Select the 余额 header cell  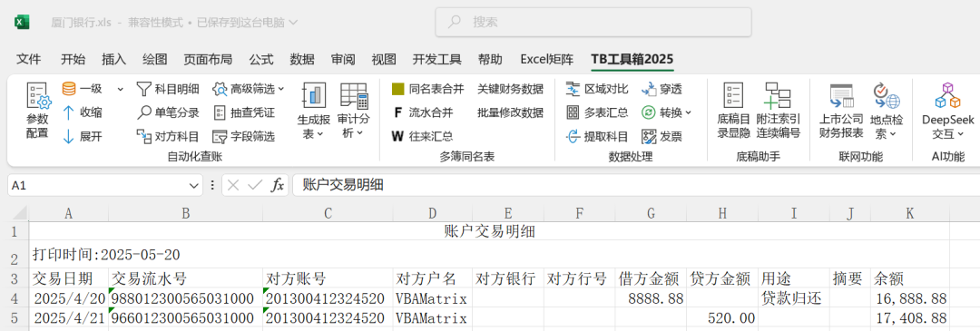point(909,278)
